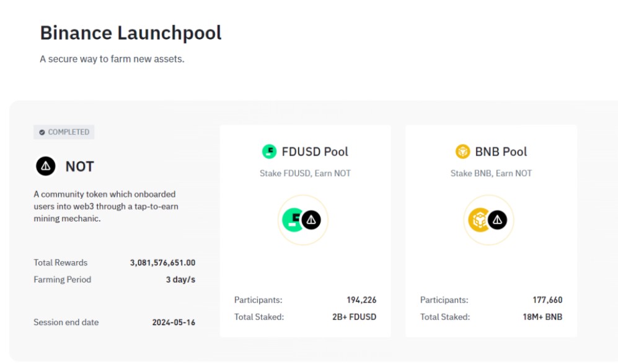Click the Total Rewards label
The image size is (618, 364).
[x=60, y=262]
